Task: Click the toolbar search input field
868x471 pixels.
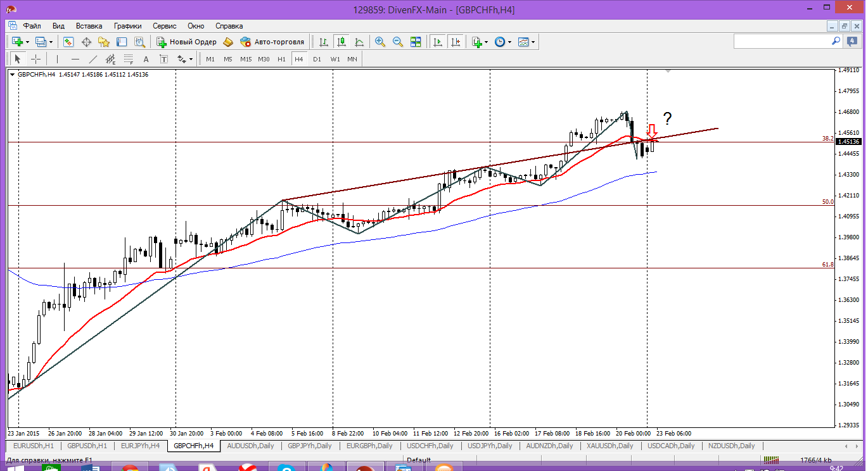Action: click(x=781, y=41)
